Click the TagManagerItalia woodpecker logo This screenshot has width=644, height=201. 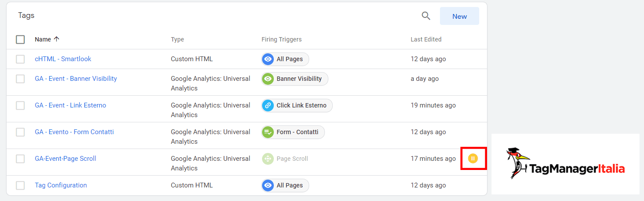566,164
